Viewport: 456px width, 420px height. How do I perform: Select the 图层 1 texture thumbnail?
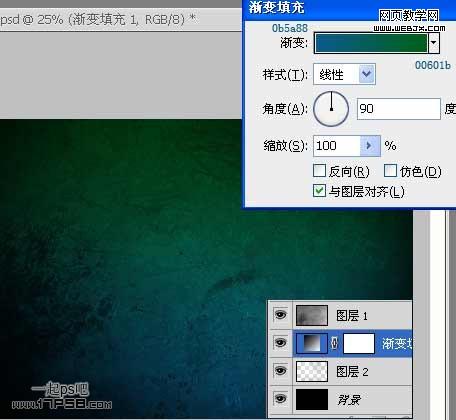pyautogui.click(x=312, y=315)
